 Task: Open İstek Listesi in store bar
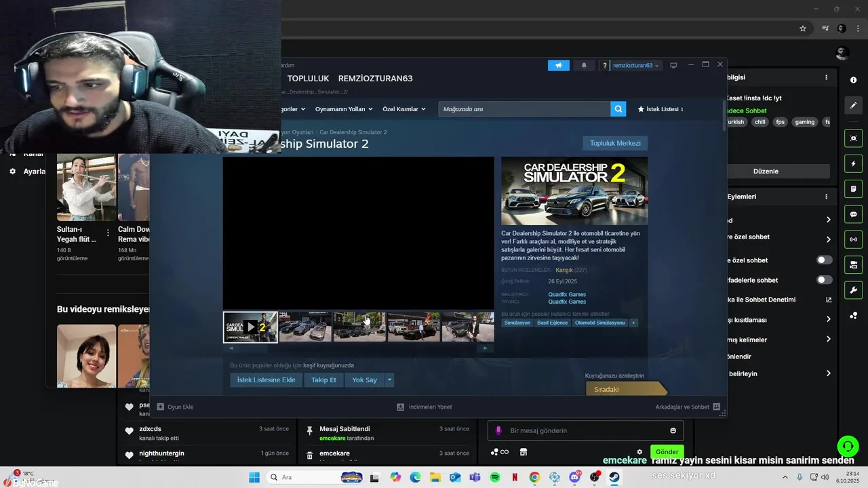coord(660,109)
